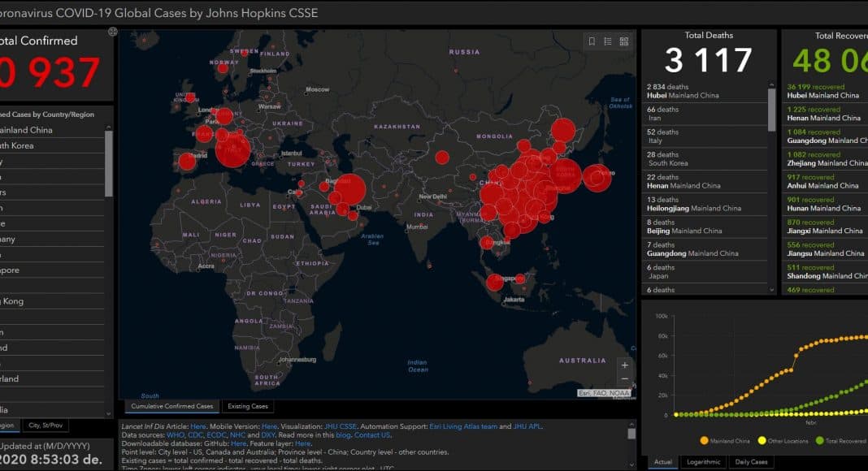
Task: Click the info text panel scrollbar thumb
Action: pyautogui.click(x=631, y=434)
